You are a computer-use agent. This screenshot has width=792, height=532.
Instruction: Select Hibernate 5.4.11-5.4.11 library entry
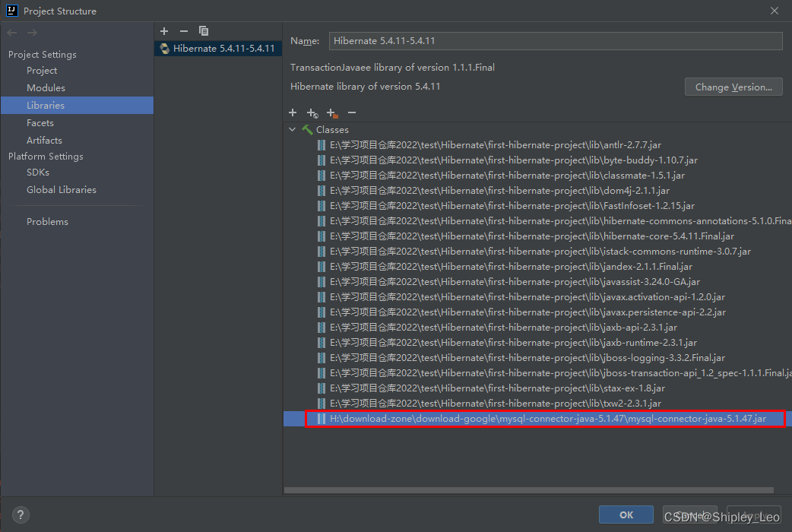point(218,49)
